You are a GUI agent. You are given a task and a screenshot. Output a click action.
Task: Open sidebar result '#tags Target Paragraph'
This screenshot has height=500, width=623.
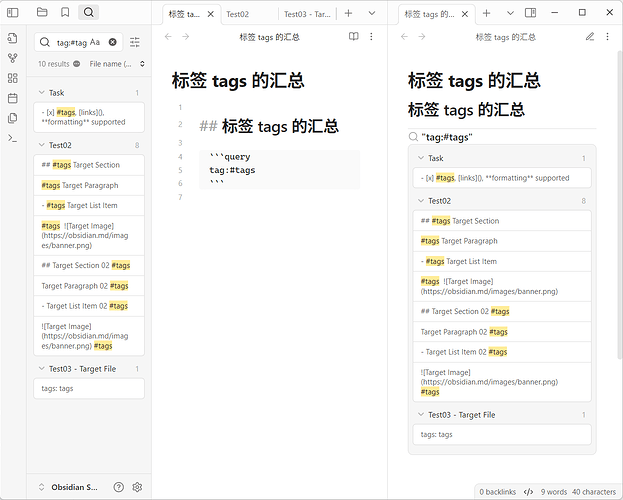click(89, 185)
